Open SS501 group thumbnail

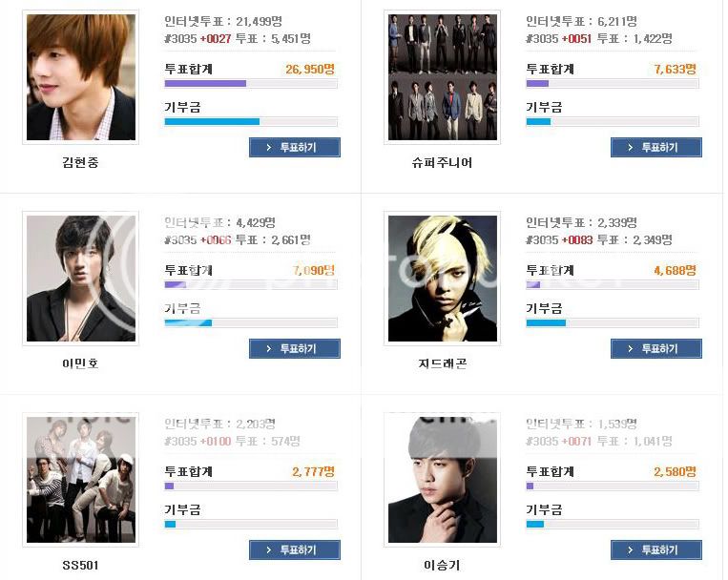point(81,479)
